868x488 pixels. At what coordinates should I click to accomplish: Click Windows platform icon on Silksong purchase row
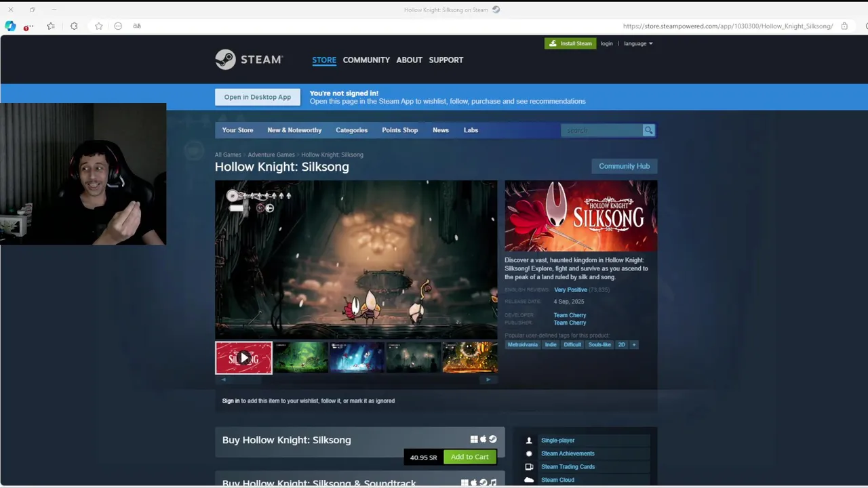point(474,439)
